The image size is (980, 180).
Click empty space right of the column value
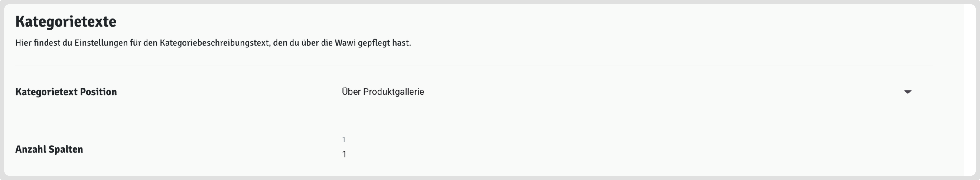(647, 154)
